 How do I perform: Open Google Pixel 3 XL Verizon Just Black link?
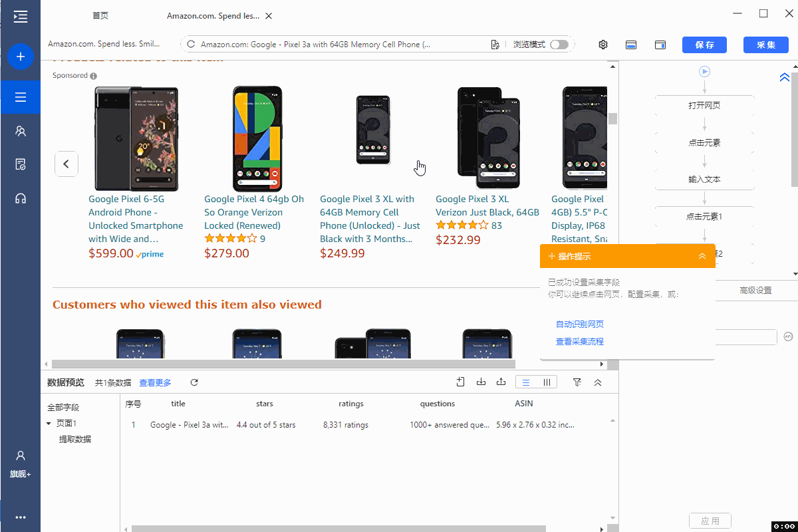487,205
